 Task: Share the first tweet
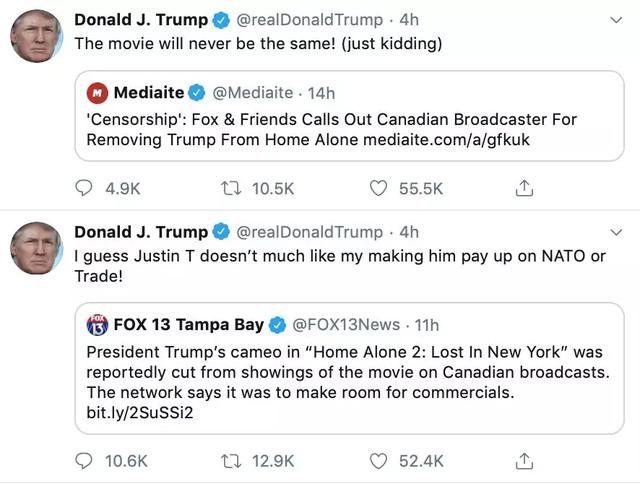pyautogui.click(x=522, y=188)
